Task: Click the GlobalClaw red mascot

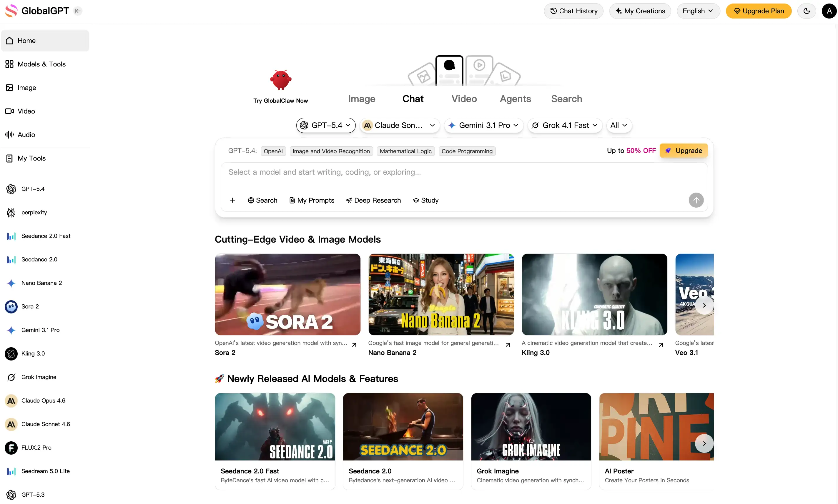Action: tap(280, 80)
